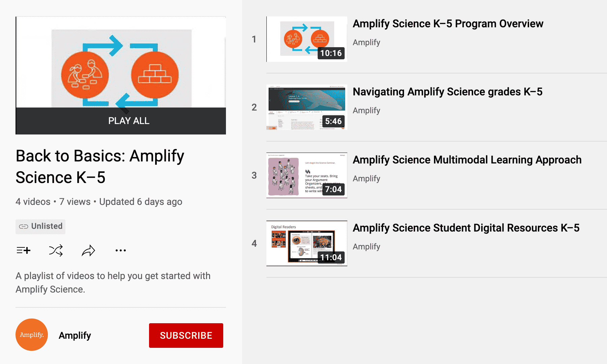Viewport: 607px width, 364px height.
Task: Open the more options menu
Action: coord(121,250)
